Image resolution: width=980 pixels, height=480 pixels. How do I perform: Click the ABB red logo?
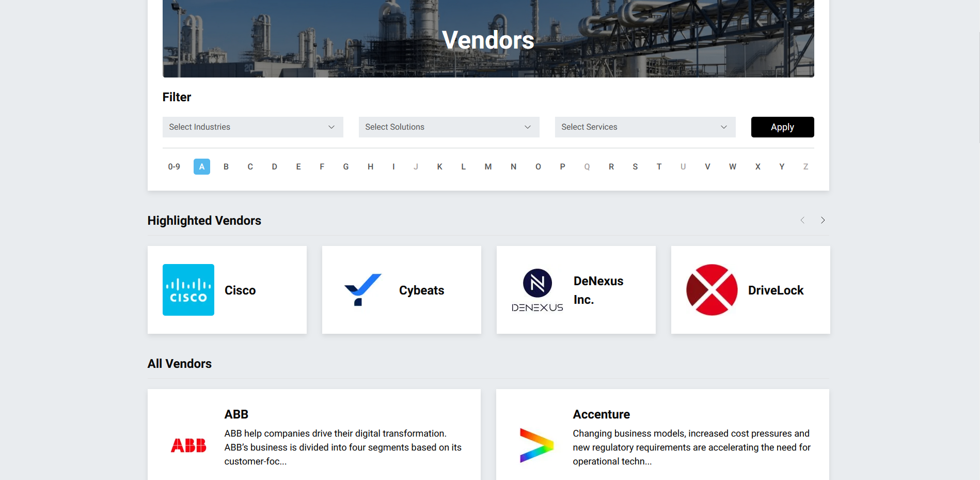pyautogui.click(x=188, y=445)
